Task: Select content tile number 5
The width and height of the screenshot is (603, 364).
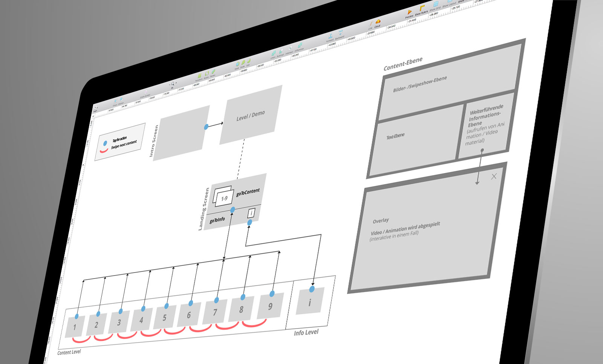Action: point(165,318)
